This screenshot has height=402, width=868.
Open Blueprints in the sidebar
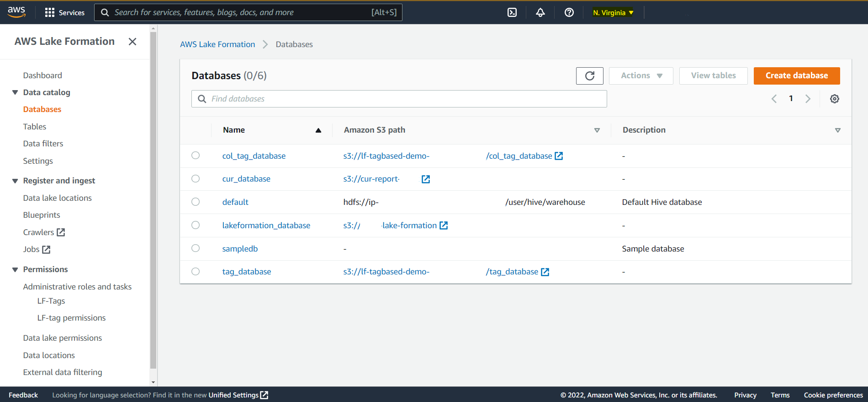point(42,215)
